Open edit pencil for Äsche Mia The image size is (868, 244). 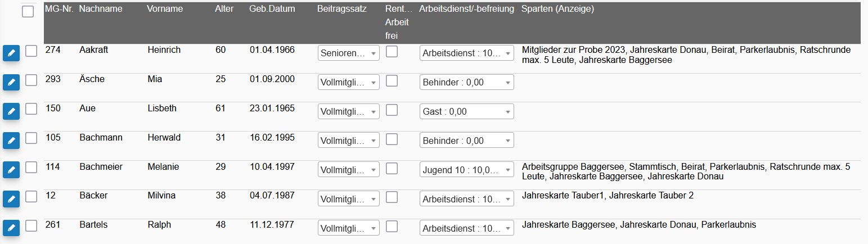click(11, 83)
